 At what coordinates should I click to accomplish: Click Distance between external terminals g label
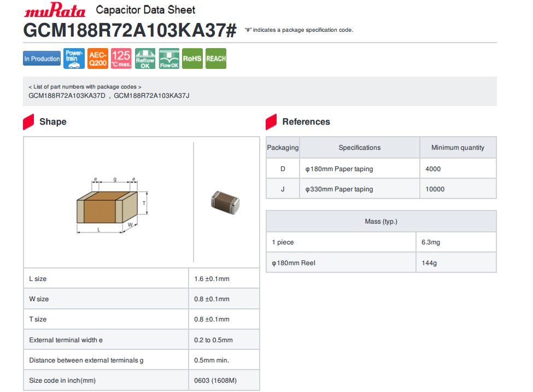tap(86, 360)
